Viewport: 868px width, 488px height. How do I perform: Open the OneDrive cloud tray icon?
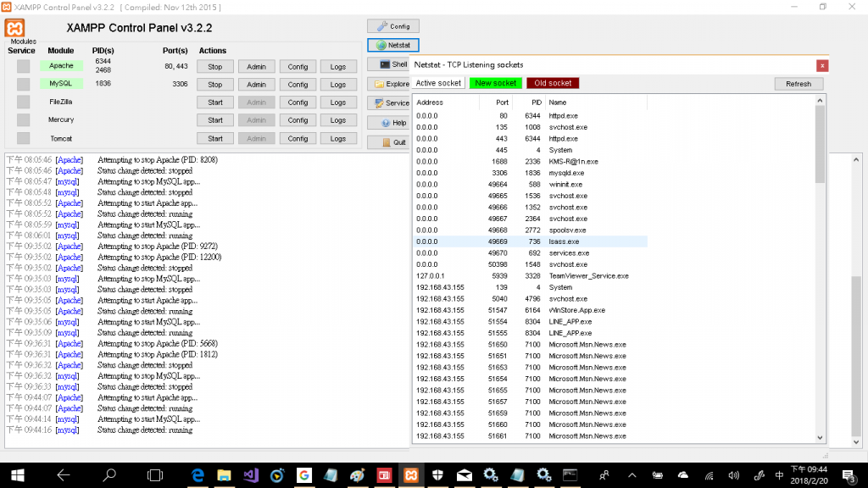pyautogui.click(x=683, y=475)
